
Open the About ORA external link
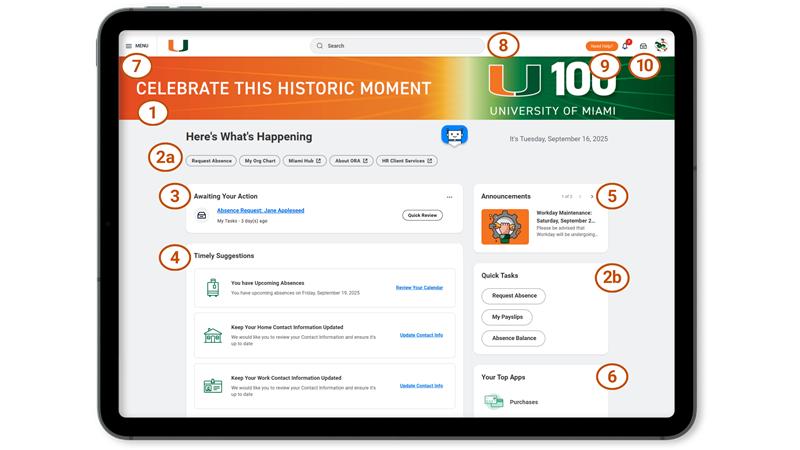(x=351, y=161)
